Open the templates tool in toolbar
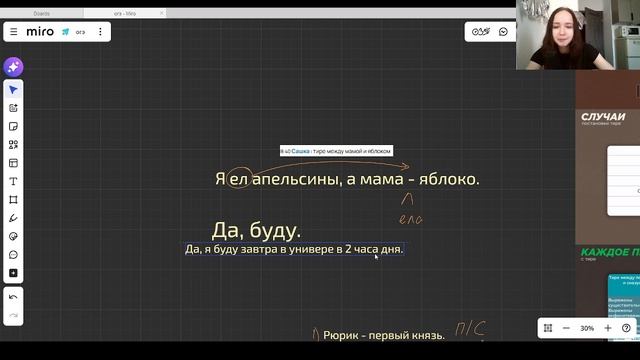The height and width of the screenshot is (360, 640). (x=13, y=108)
